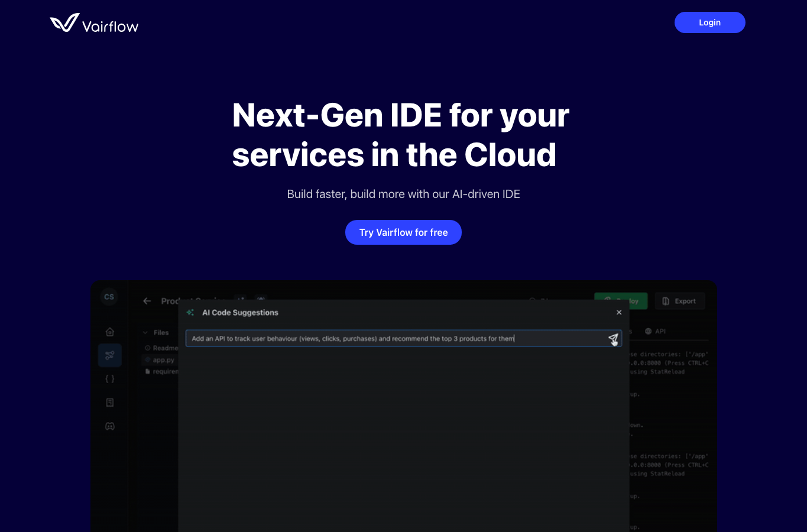
Task: Click the CS avatar badge
Action: (109, 297)
